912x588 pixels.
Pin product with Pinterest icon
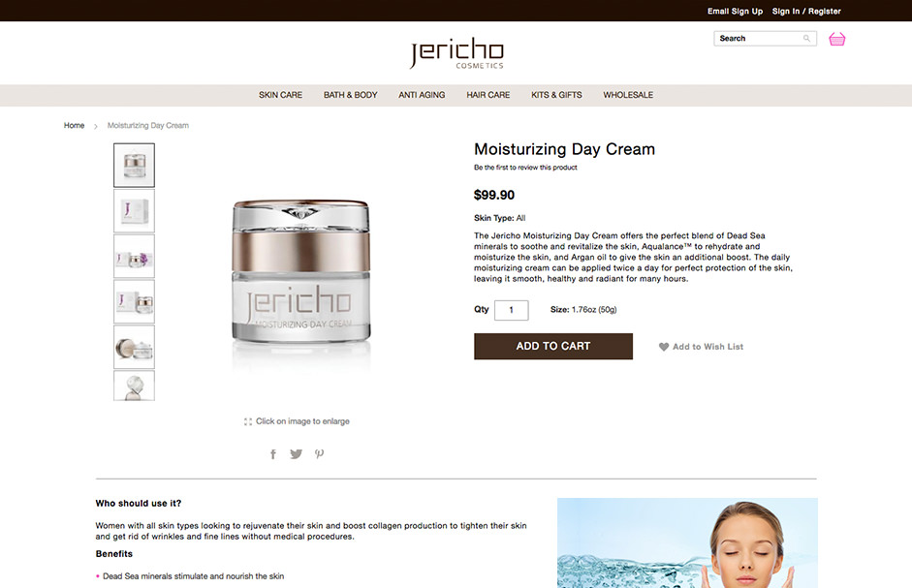tap(319, 453)
